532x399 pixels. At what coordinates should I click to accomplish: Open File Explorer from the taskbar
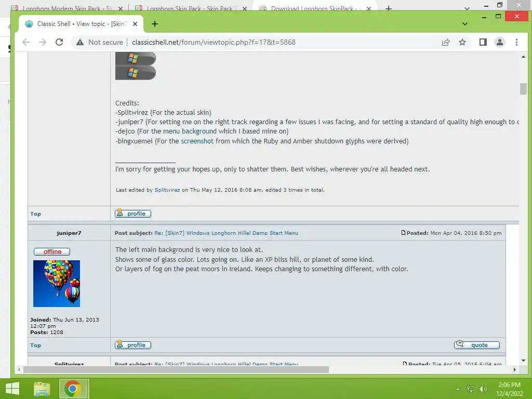point(42,389)
